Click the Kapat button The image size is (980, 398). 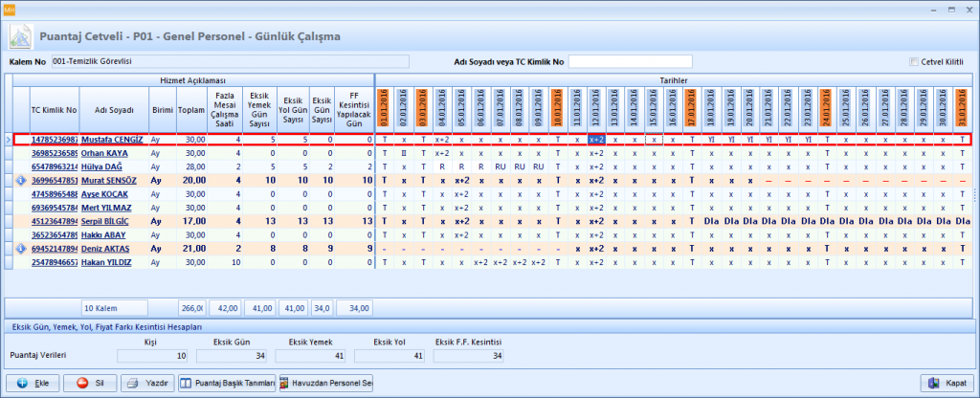coord(945,383)
